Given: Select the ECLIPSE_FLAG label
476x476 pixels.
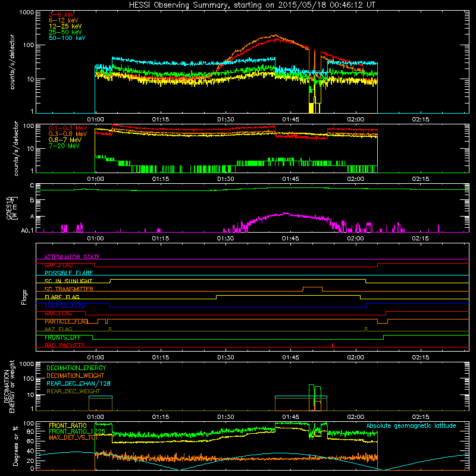Looking at the screenshot, I should point(65,305).
